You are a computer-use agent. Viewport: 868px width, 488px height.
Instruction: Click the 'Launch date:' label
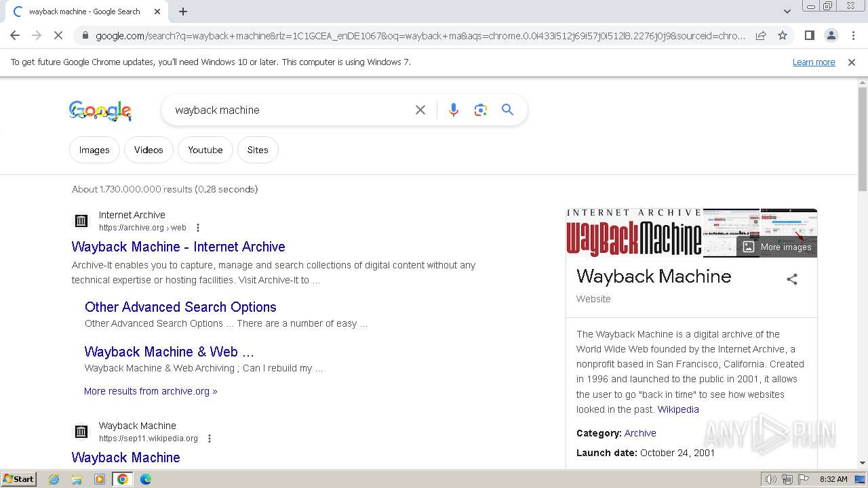607,453
